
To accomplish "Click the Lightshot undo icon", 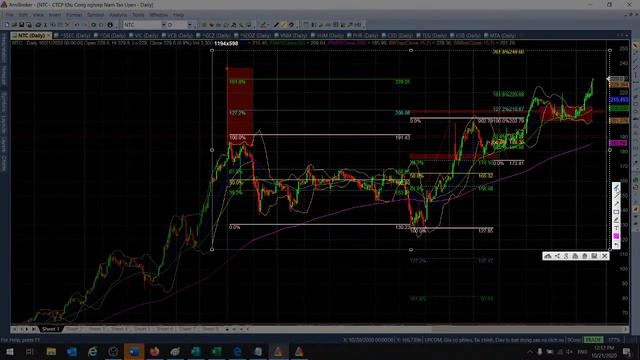I will [616, 244].
